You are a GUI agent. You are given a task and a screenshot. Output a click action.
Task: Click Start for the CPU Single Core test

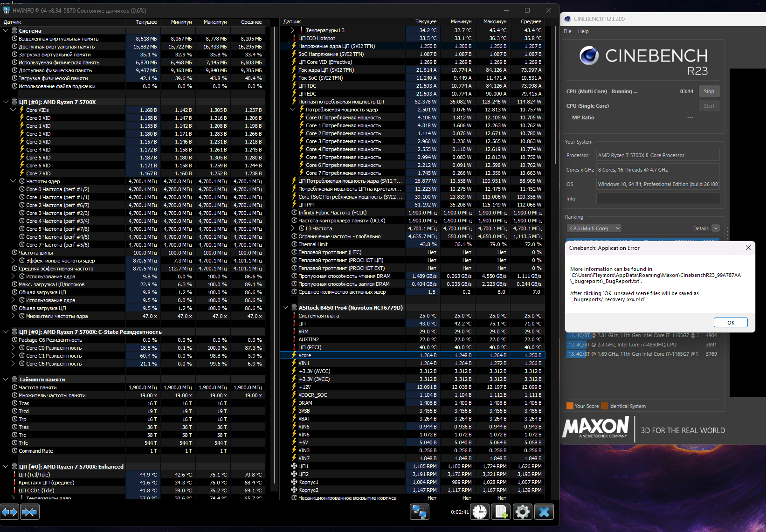(x=709, y=106)
